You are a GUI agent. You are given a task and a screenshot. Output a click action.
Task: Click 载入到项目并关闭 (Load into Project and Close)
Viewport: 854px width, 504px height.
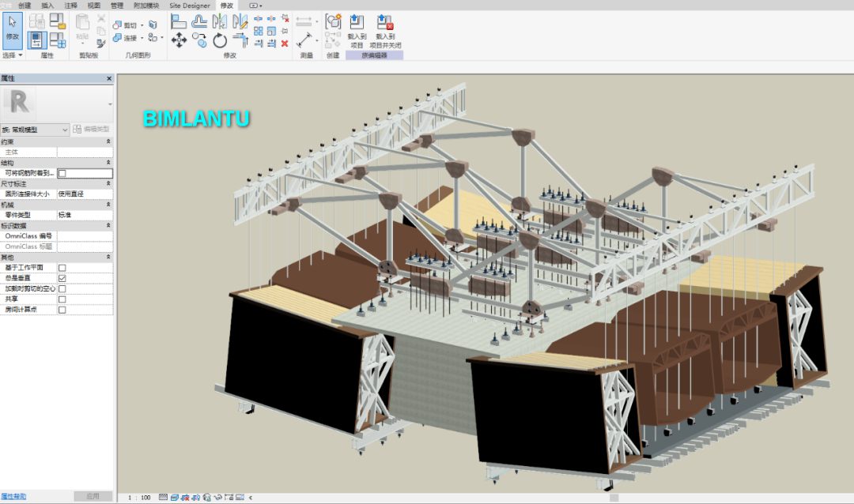coord(385,31)
